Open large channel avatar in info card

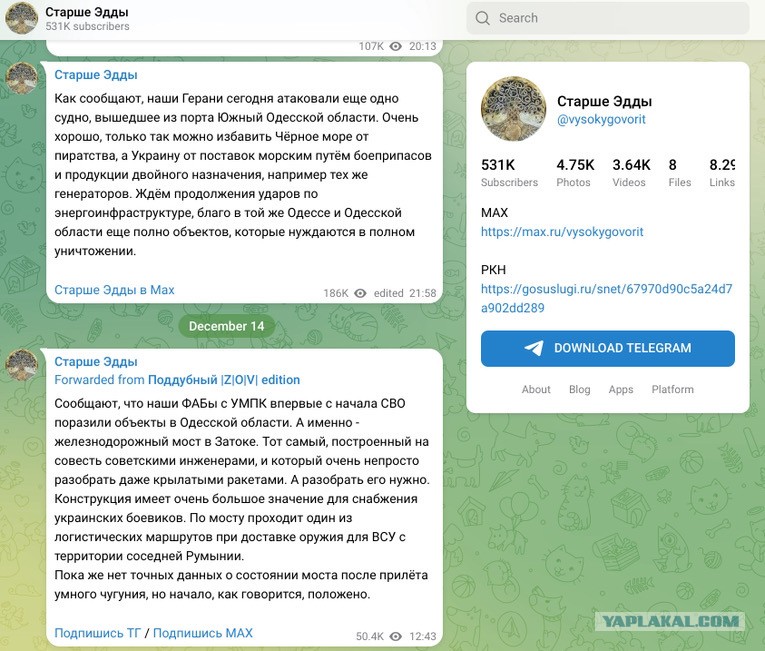513,108
